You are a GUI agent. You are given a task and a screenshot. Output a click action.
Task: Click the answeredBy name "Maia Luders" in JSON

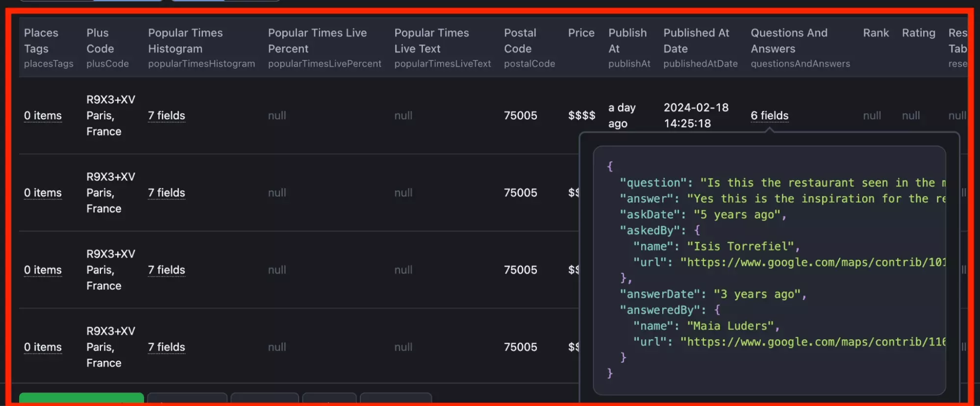pyautogui.click(x=729, y=326)
